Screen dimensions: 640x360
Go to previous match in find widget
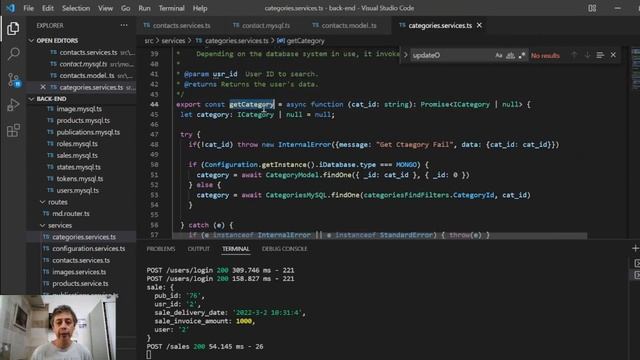click(x=574, y=55)
